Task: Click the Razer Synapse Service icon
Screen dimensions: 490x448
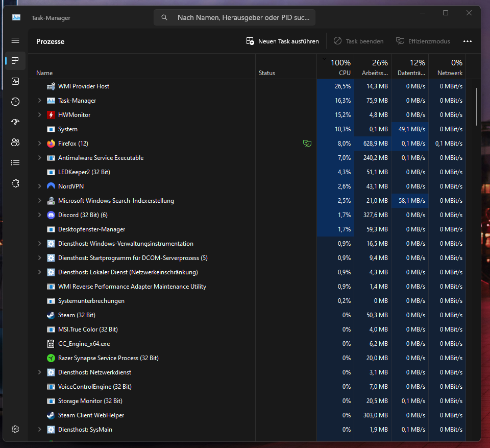Action: click(x=51, y=358)
